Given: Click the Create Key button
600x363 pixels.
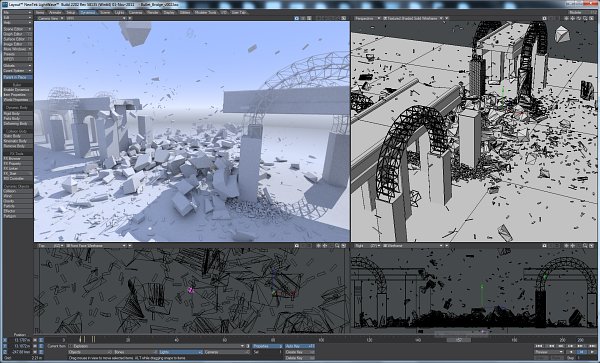Looking at the screenshot, I should 300,352.
